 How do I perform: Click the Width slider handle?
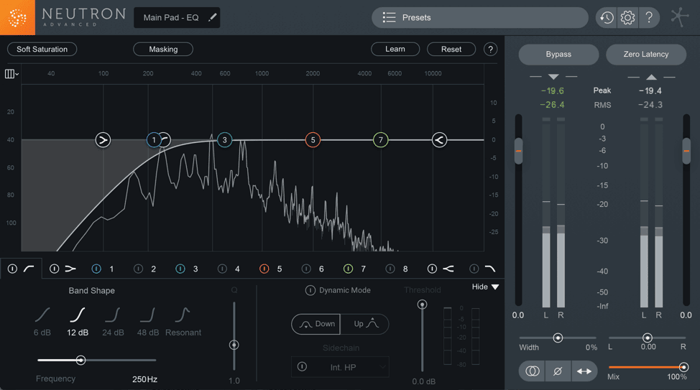(x=558, y=338)
